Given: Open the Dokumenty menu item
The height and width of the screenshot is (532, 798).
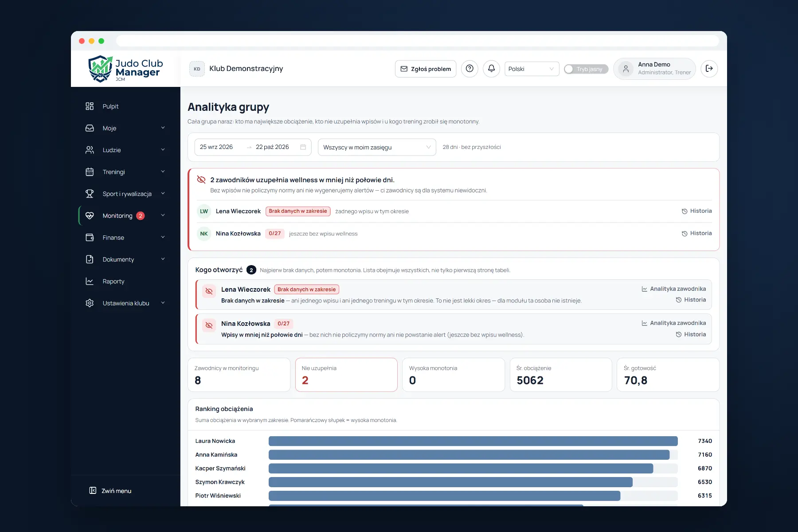Looking at the screenshot, I should [x=125, y=259].
